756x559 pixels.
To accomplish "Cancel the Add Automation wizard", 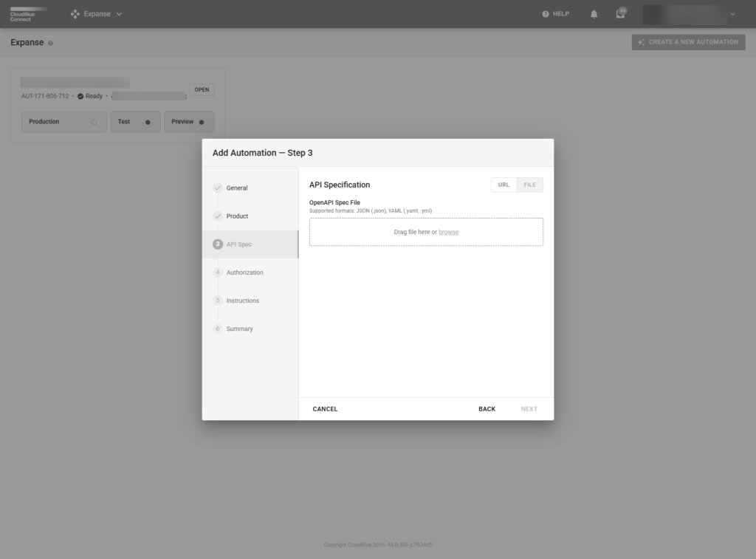I will tap(325, 409).
